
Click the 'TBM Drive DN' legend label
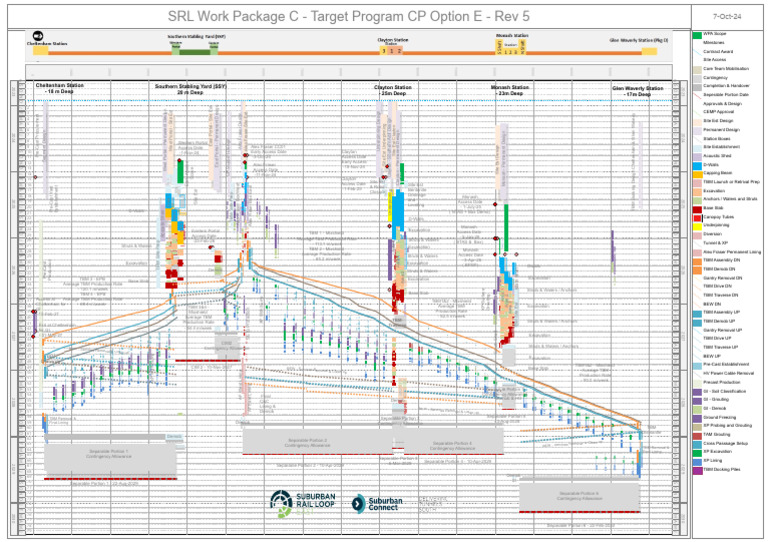coord(718,286)
